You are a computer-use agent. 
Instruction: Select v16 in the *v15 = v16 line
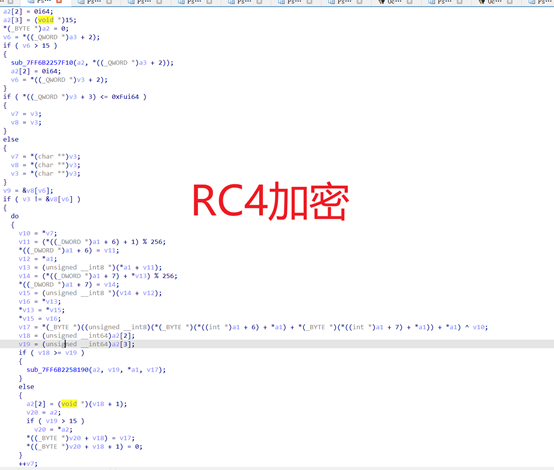click(x=52, y=318)
